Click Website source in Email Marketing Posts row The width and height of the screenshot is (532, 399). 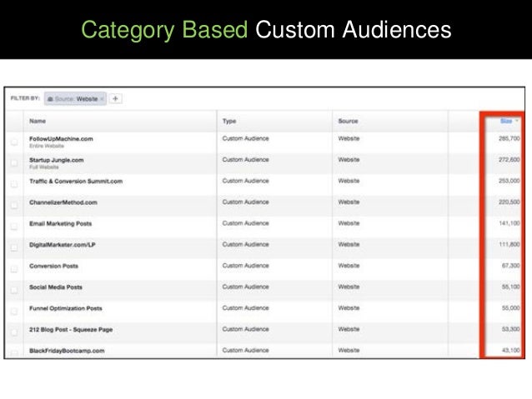click(x=349, y=223)
